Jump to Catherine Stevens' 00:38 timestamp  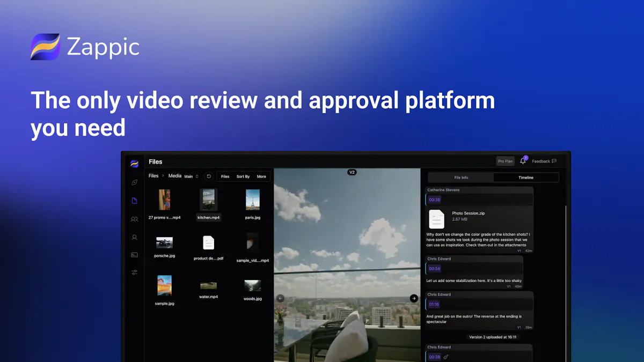pyautogui.click(x=435, y=200)
